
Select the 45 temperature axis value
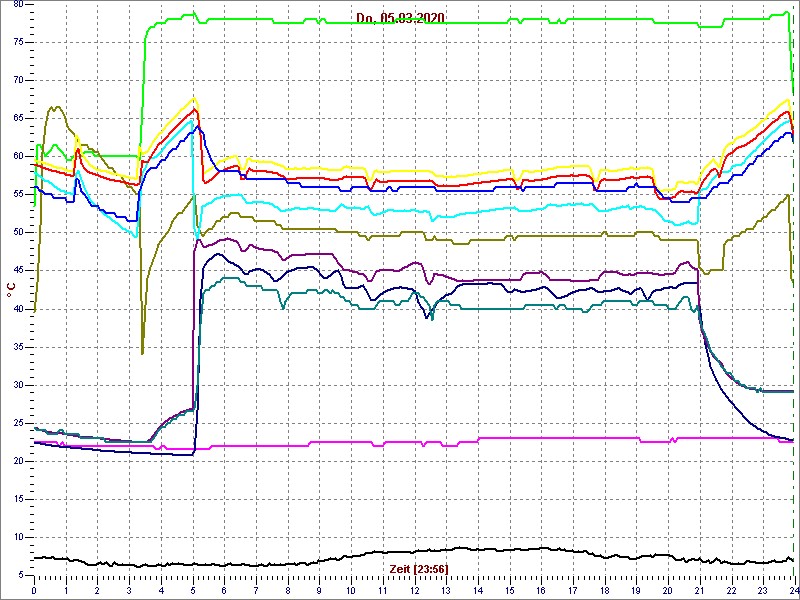[x=18, y=271]
